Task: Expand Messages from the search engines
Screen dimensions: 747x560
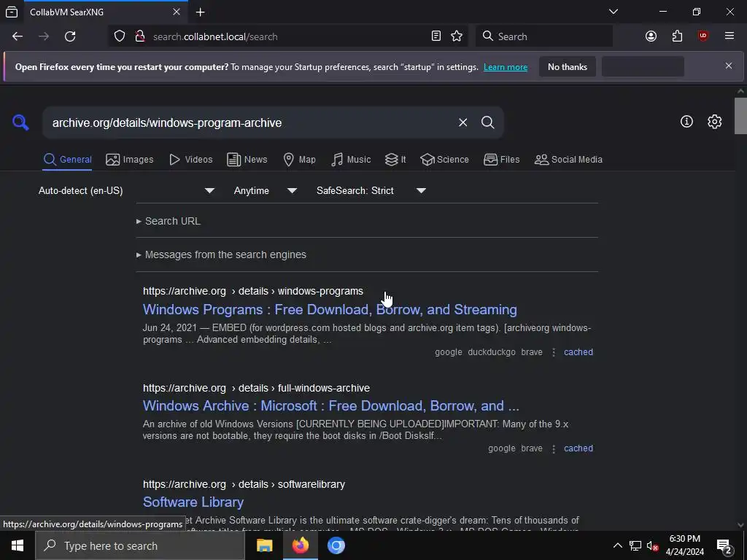Action: (x=221, y=254)
